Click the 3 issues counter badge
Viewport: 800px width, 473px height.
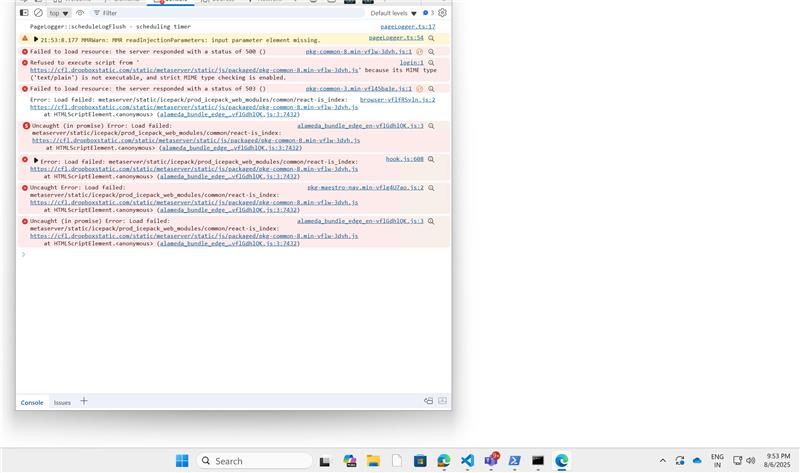point(427,13)
